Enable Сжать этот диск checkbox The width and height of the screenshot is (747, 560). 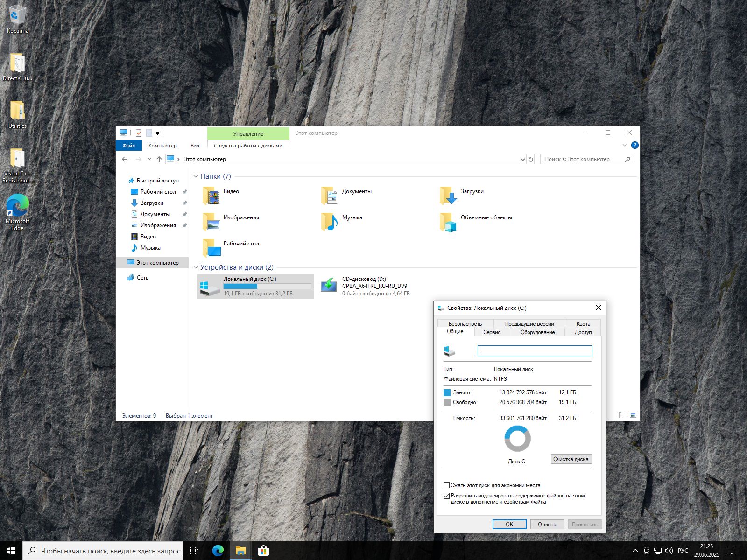447,485
